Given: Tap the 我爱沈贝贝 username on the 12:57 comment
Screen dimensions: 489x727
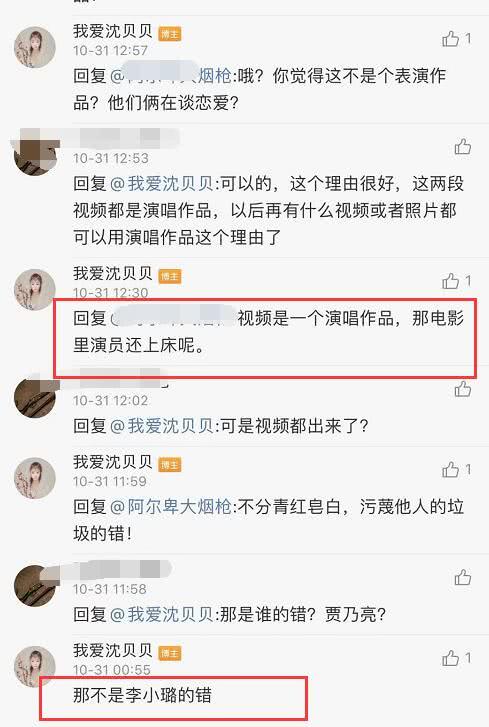Looking at the screenshot, I should point(113,31).
